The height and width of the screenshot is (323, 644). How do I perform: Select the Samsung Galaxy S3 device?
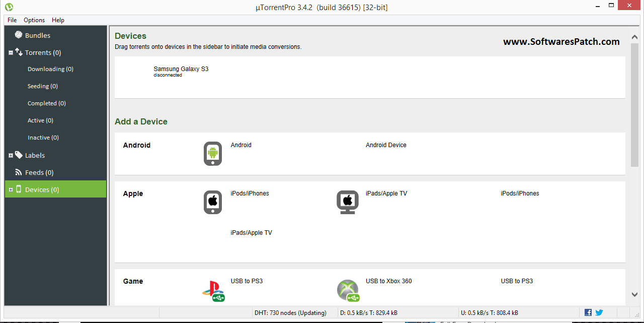(181, 69)
